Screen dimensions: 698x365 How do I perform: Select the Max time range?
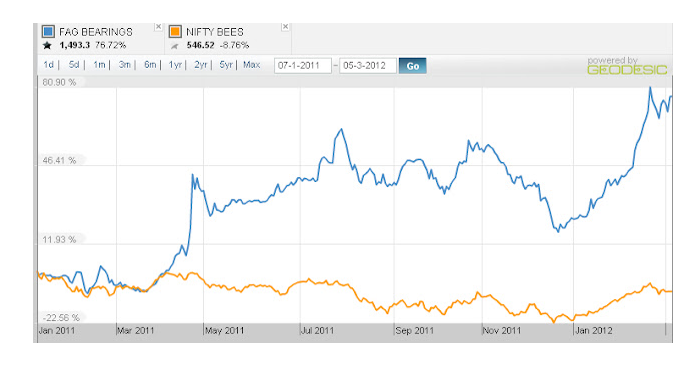(252, 65)
